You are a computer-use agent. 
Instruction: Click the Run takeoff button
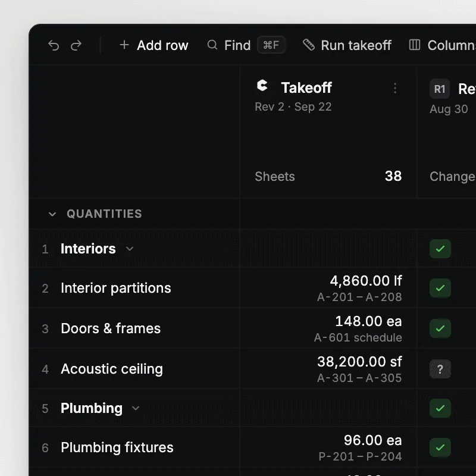pos(347,45)
